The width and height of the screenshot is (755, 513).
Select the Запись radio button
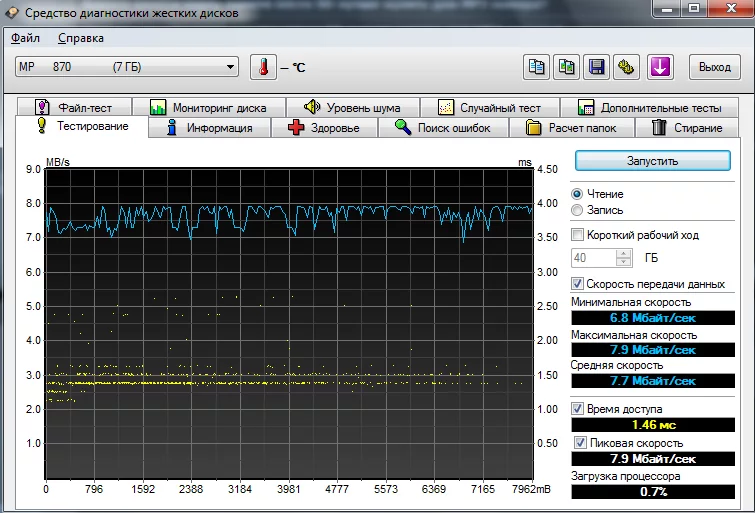pyautogui.click(x=577, y=210)
